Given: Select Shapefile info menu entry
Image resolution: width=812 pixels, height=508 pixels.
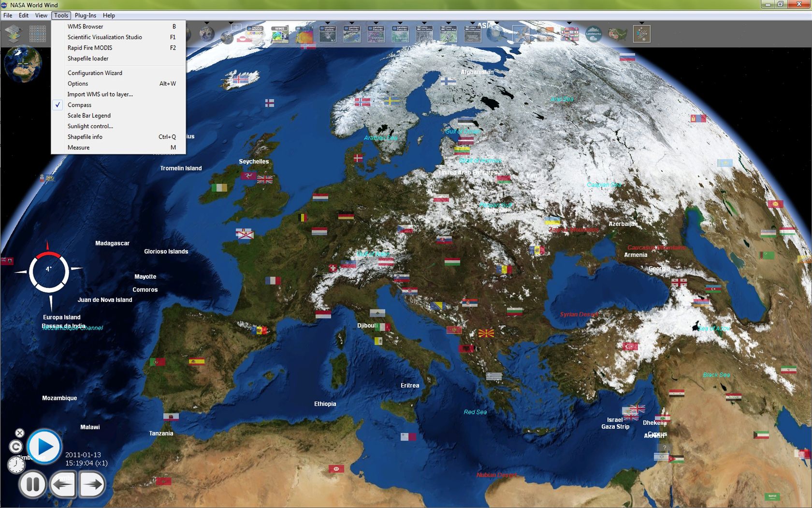Looking at the screenshot, I should click(x=118, y=137).
